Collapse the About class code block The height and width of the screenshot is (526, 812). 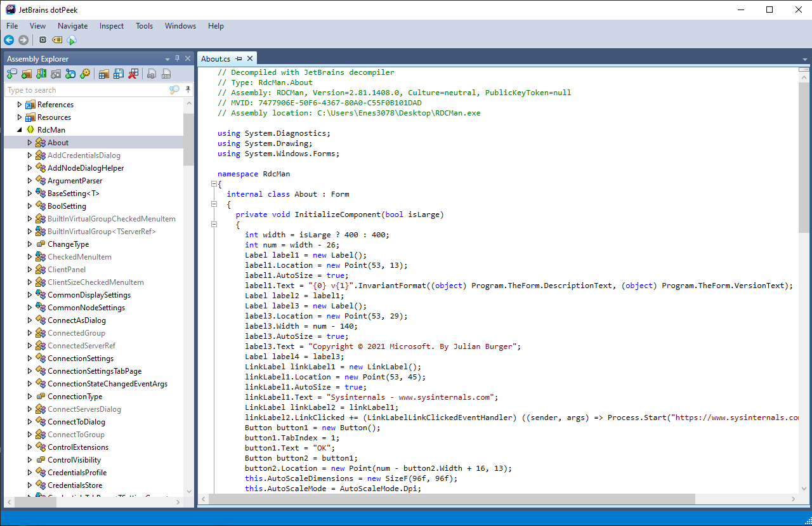click(x=213, y=204)
